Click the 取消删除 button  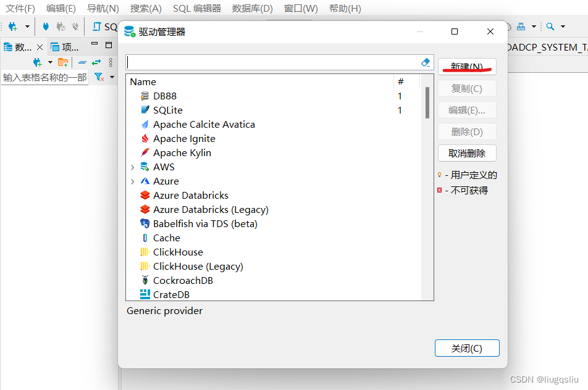[467, 153]
